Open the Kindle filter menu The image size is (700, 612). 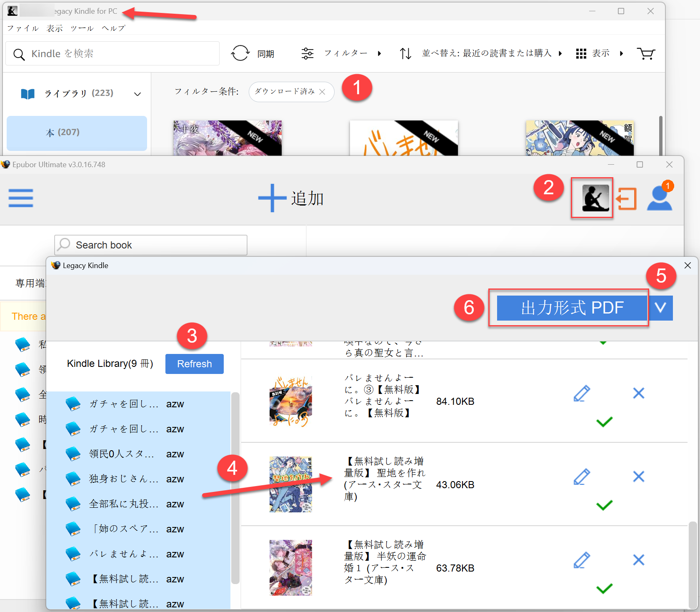(341, 53)
